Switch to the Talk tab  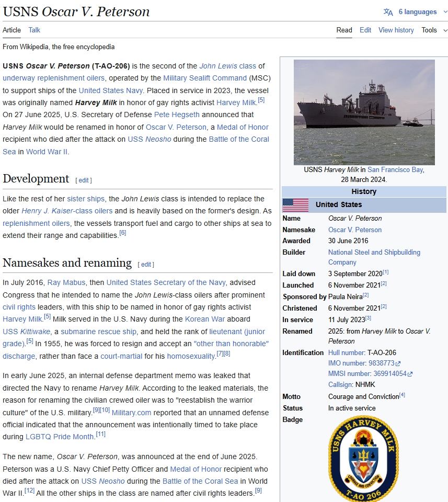pyautogui.click(x=34, y=30)
